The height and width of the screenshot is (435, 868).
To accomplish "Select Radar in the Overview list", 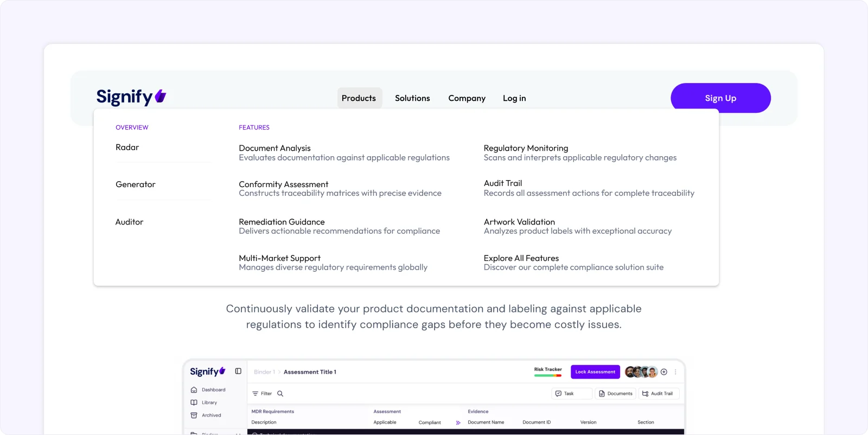I will 127,148.
